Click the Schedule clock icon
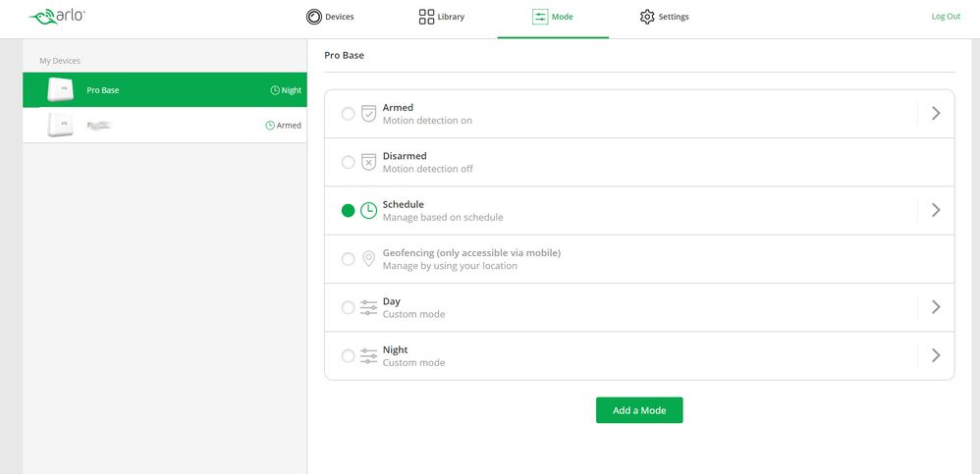 click(369, 210)
